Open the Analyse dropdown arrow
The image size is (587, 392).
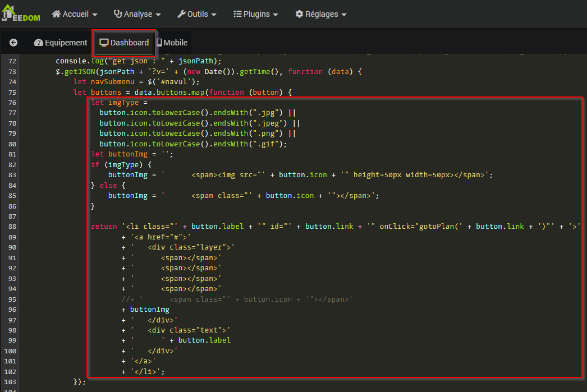[158, 15]
